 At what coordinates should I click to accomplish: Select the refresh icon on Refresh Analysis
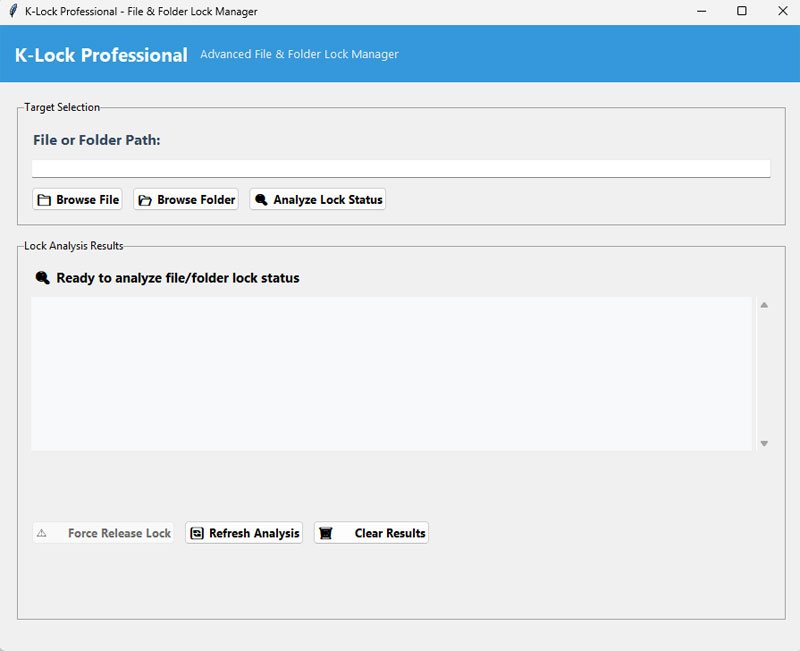(x=199, y=533)
